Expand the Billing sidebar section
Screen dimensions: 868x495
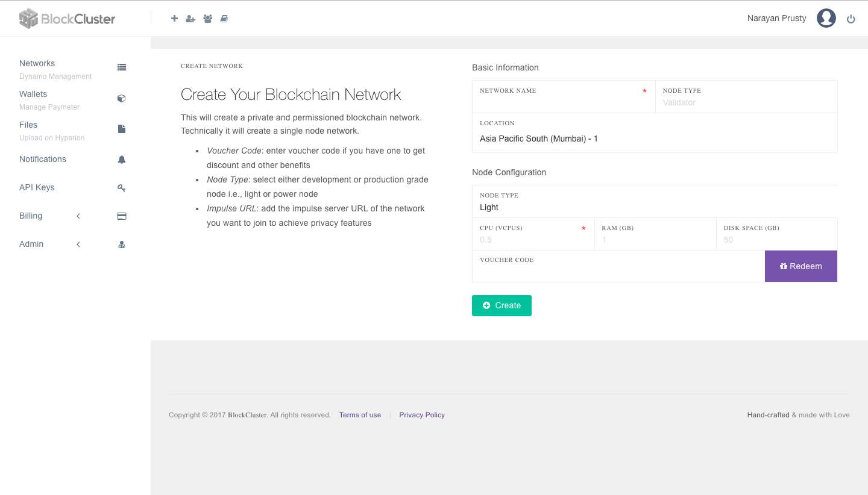[x=78, y=216]
